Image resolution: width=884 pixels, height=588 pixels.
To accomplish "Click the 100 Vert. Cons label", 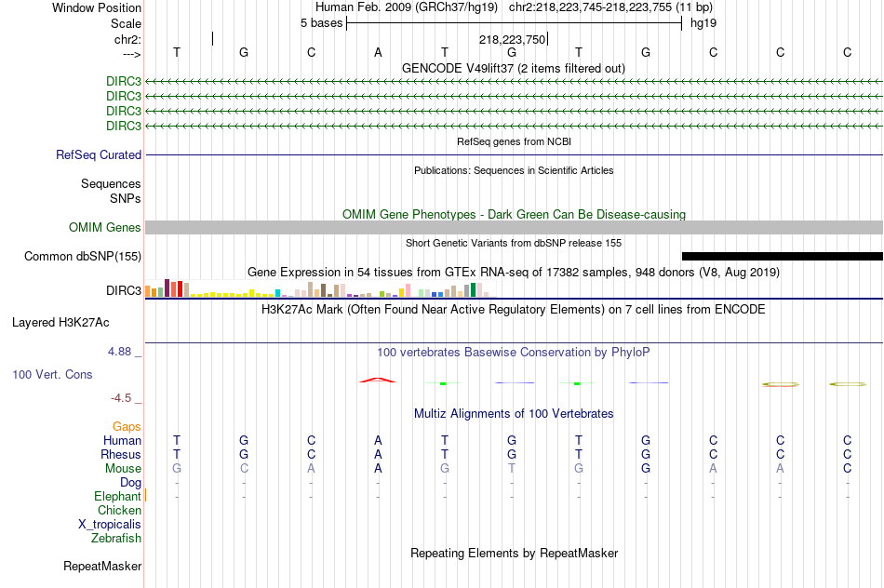I will [52, 374].
